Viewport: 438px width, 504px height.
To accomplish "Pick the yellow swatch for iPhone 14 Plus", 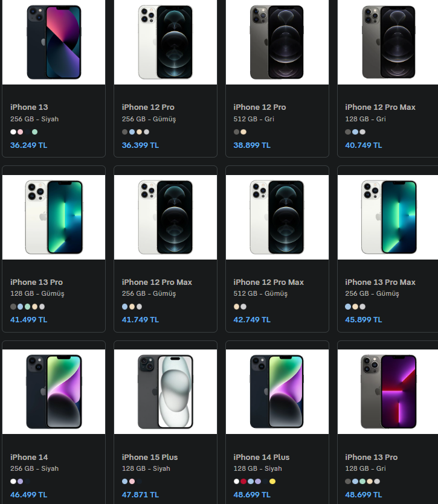I will [x=272, y=482].
